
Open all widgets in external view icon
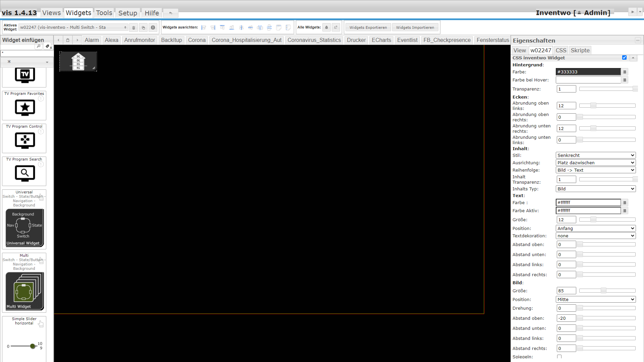click(336, 27)
